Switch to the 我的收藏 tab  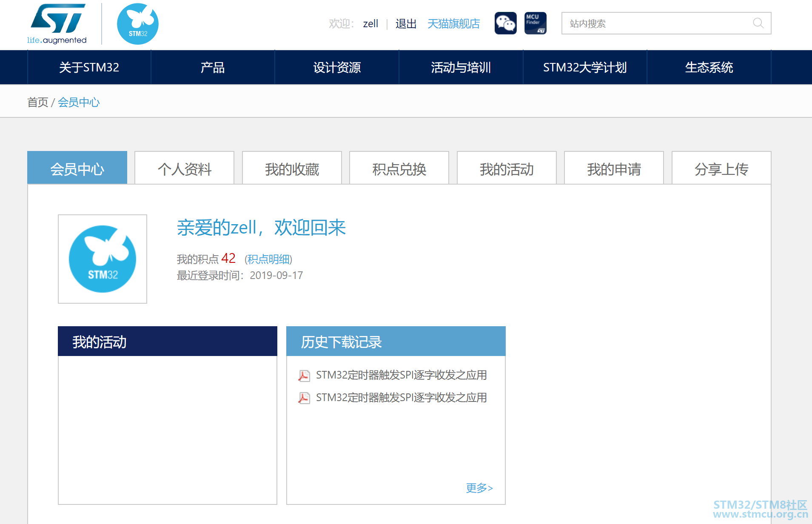tap(292, 168)
